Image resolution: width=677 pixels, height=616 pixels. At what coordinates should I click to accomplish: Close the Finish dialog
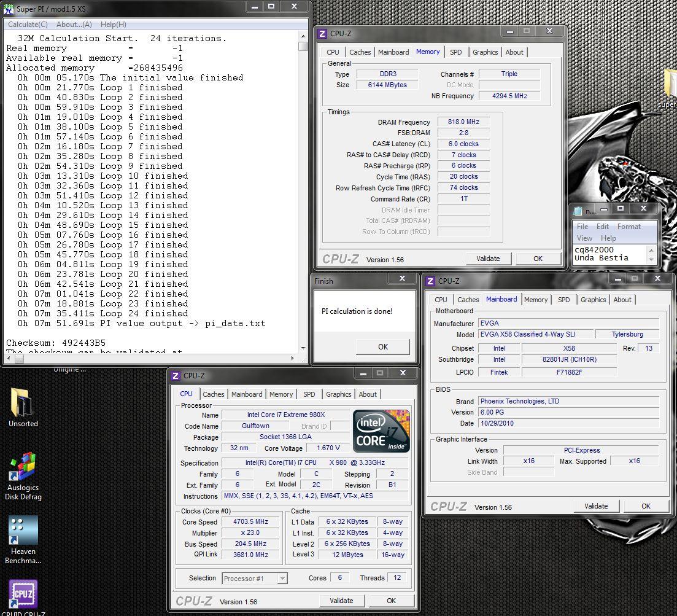pyautogui.click(x=402, y=279)
